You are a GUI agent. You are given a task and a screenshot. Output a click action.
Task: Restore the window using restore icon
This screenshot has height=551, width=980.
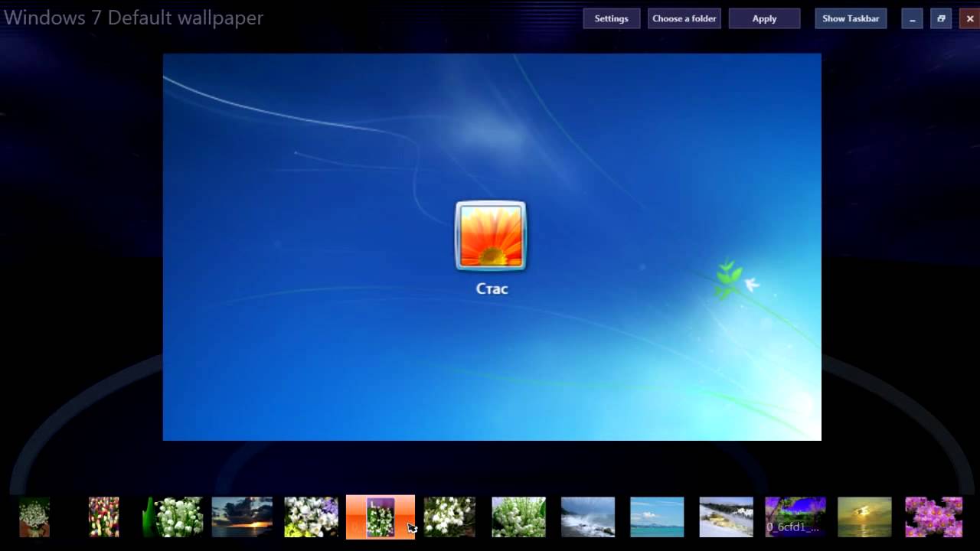(x=941, y=18)
